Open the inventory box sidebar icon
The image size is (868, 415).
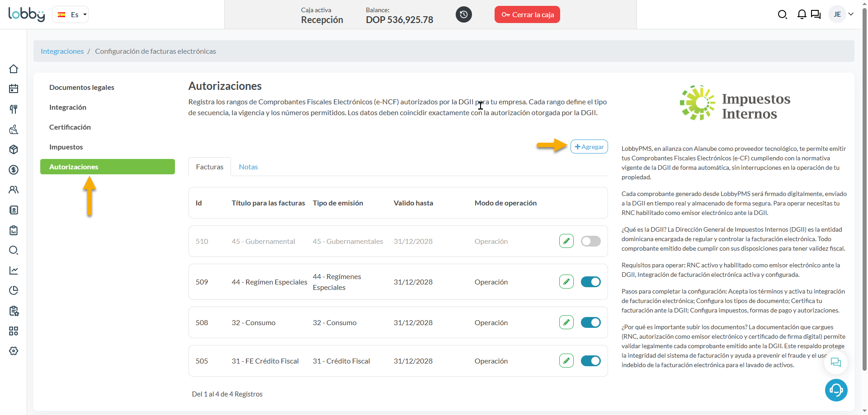pos(14,149)
